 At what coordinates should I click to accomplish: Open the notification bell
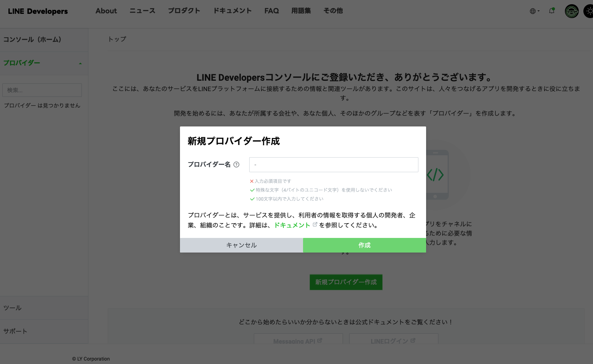[x=552, y=11]
